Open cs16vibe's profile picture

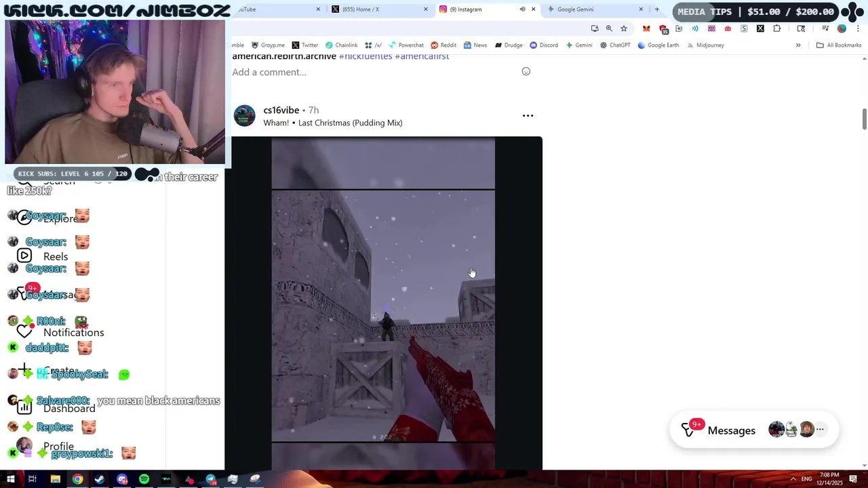pos(244,116)
